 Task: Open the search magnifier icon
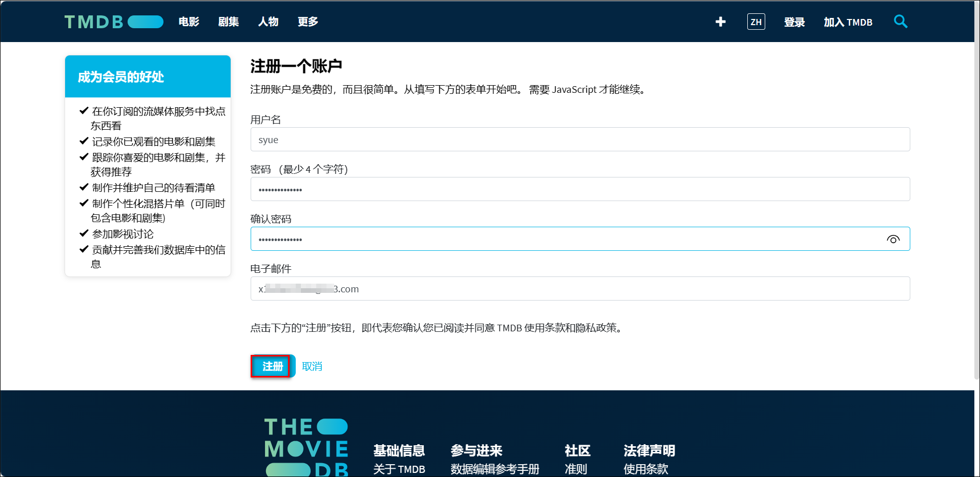click(x=900, y=22)
